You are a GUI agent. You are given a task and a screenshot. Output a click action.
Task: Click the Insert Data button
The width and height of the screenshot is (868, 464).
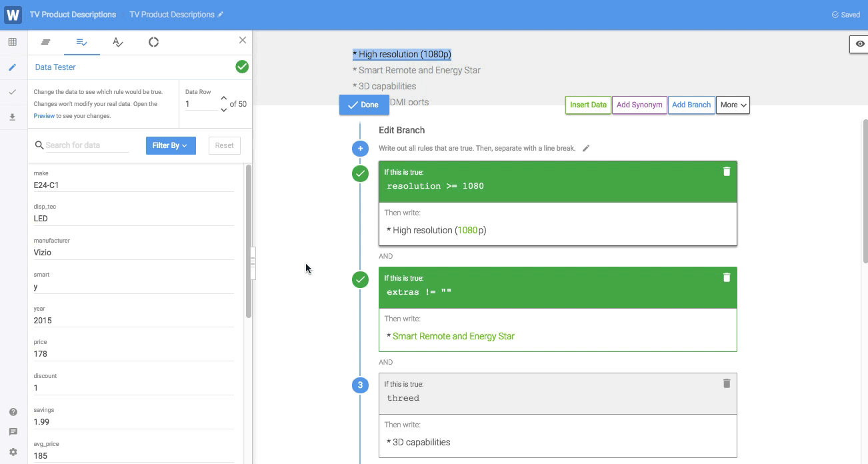coord(588,105)
